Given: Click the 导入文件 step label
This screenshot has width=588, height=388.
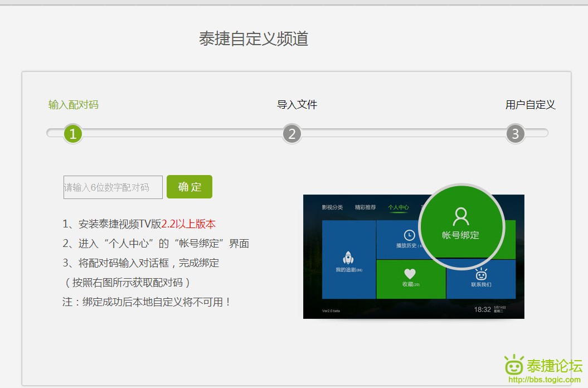Looking at the screenshot, I should (297, 105).
